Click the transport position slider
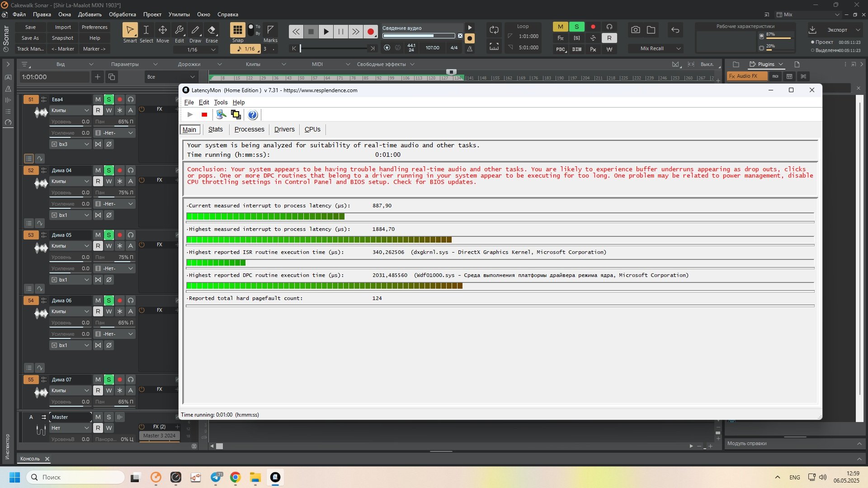 click(335, 48)
